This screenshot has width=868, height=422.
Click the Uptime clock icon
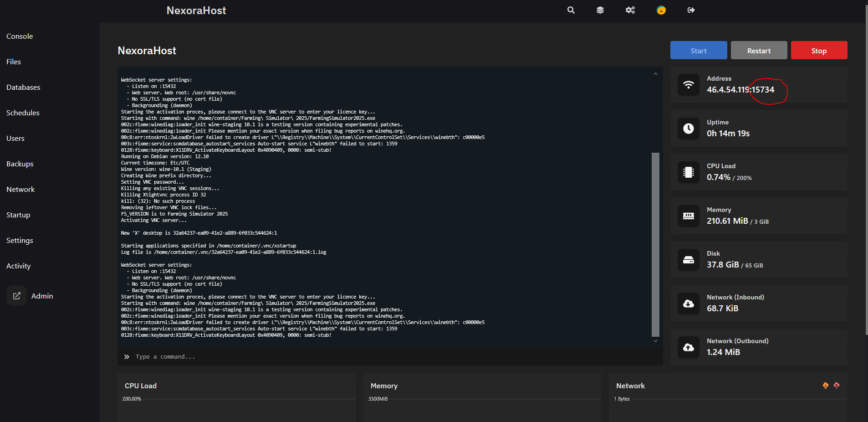(689, 129)
